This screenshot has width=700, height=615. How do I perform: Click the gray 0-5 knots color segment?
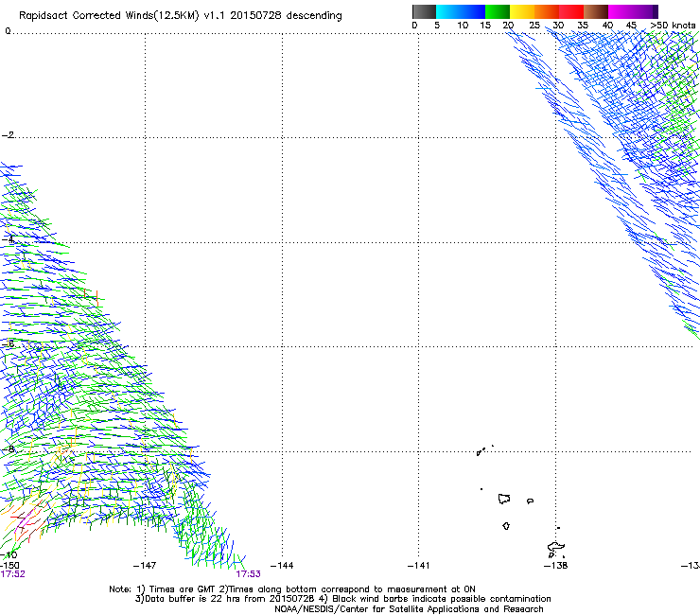click(x=424, y=11)
